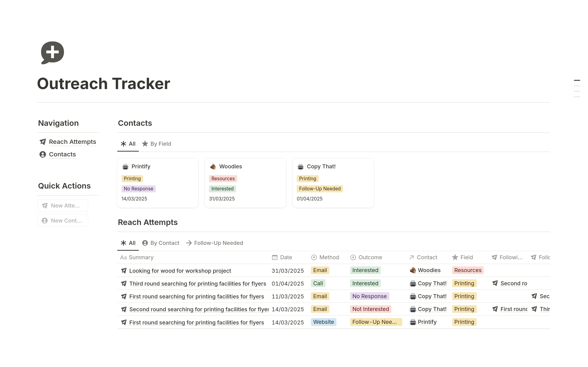
Task: Click the Website method tag in Printify row
Action: point(323,322)
